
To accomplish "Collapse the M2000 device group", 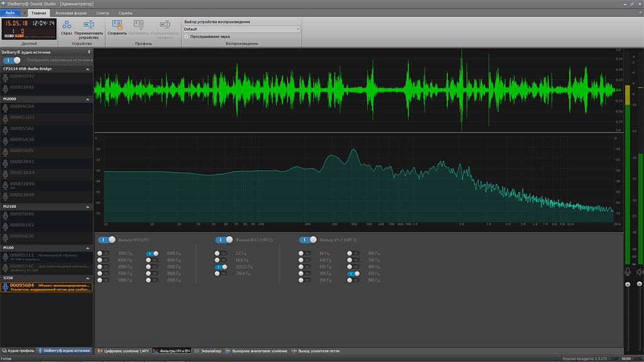I will click(88, 99).
